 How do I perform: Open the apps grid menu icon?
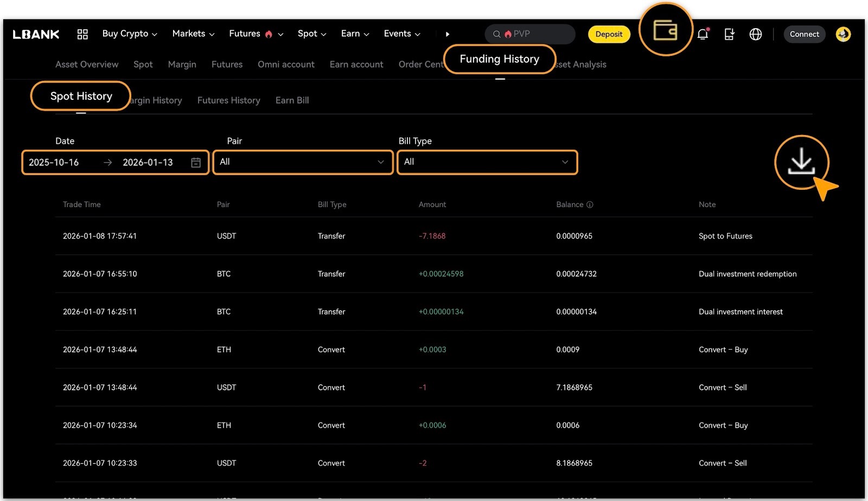coord(82,34)
